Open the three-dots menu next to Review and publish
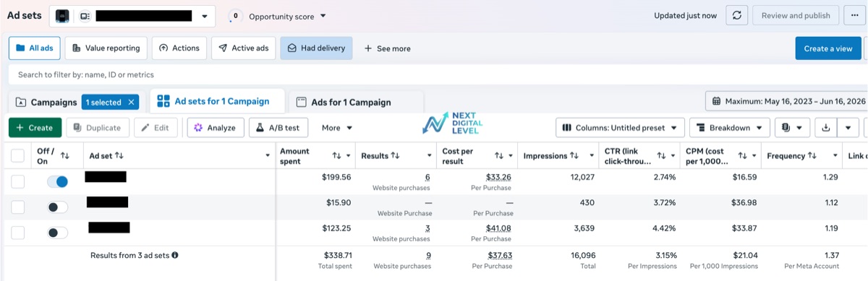 855,15
